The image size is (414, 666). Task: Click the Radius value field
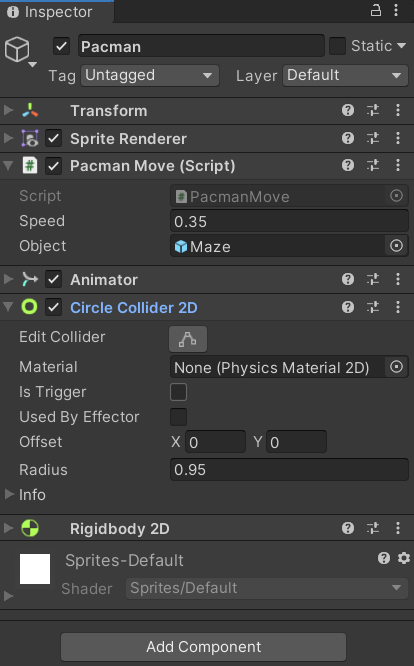coord(289,469)
